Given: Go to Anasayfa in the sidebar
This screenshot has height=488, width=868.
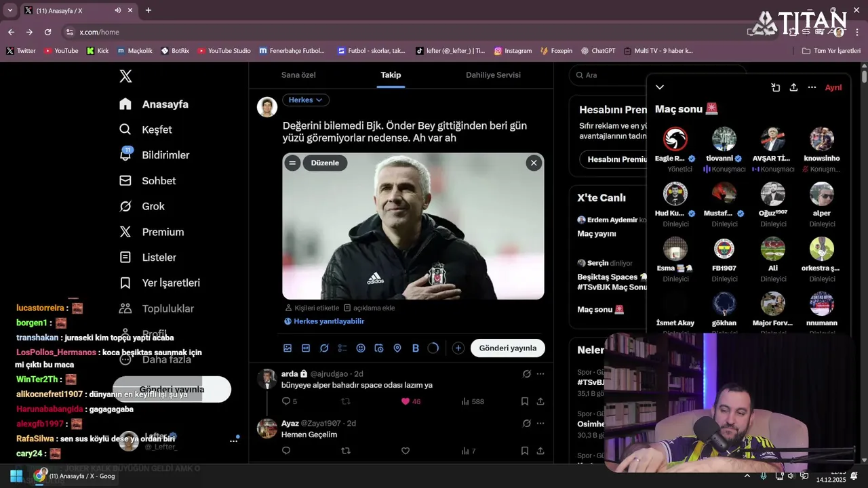Looking at the screenshot, I should [x=153, y=104].
